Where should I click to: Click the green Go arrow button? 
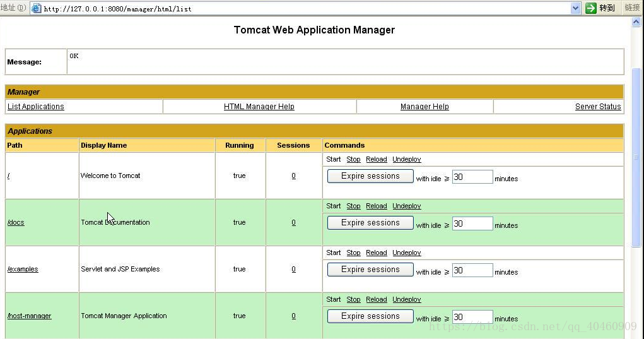tap(590, 8)
